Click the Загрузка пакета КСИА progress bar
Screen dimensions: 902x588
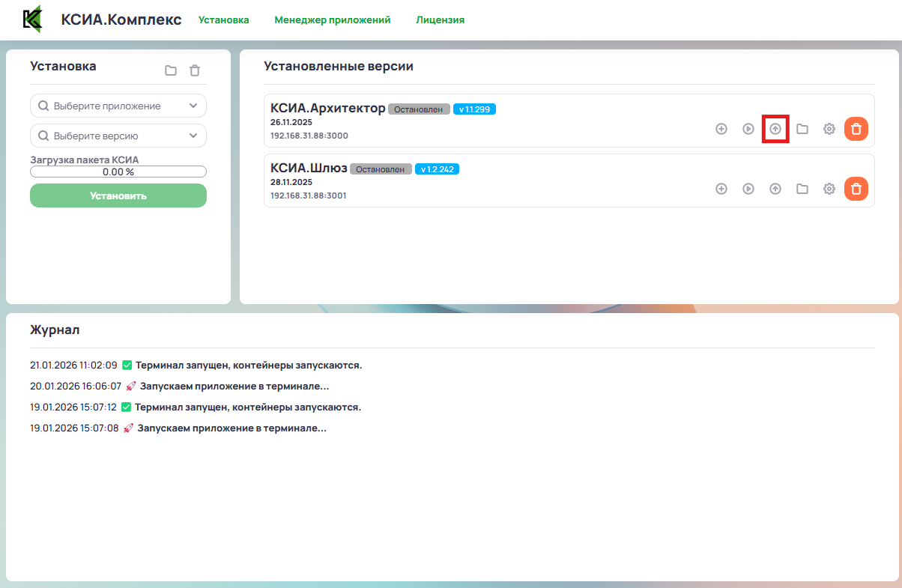(x=118, y=171)
